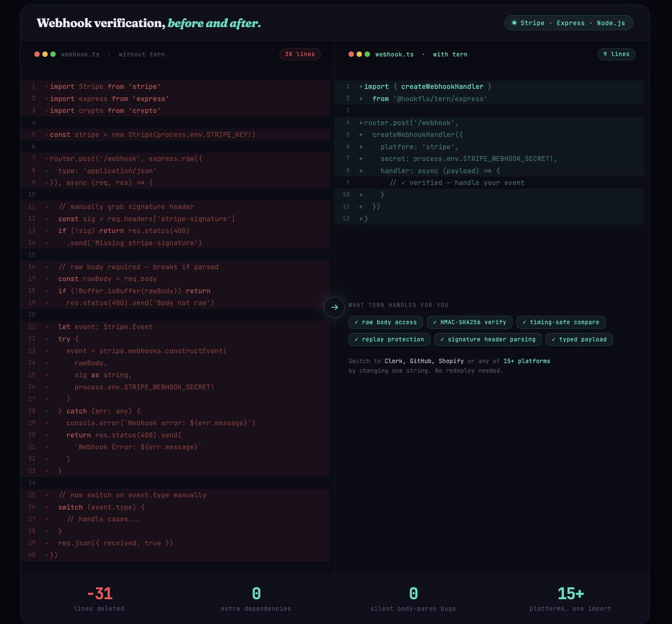
Task: Click 'lines deleted' caption
Action: (99, 609)
